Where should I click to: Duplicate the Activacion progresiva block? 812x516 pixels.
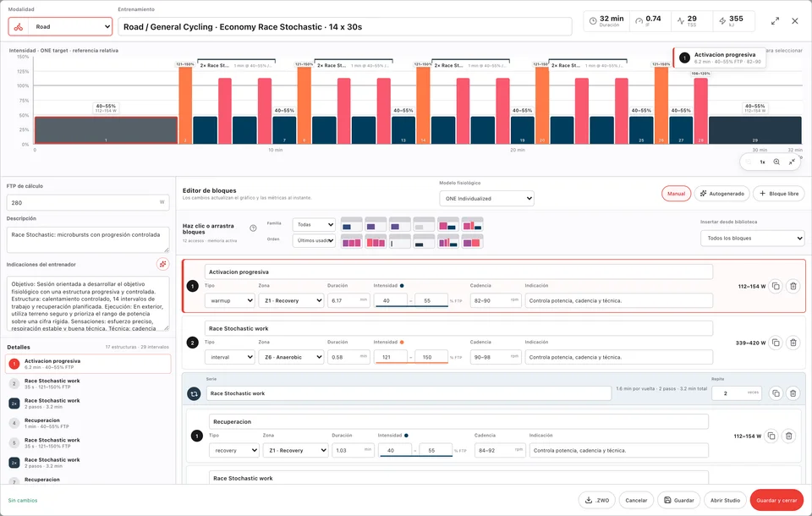tap(776, 286)
